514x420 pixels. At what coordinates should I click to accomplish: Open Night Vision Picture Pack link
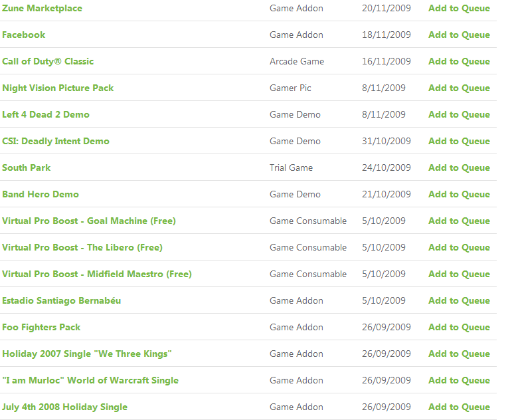58,88
